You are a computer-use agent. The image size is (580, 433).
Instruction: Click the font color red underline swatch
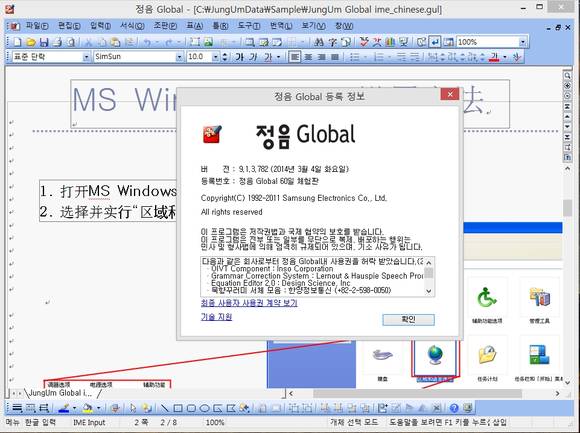tap(494, 57)
